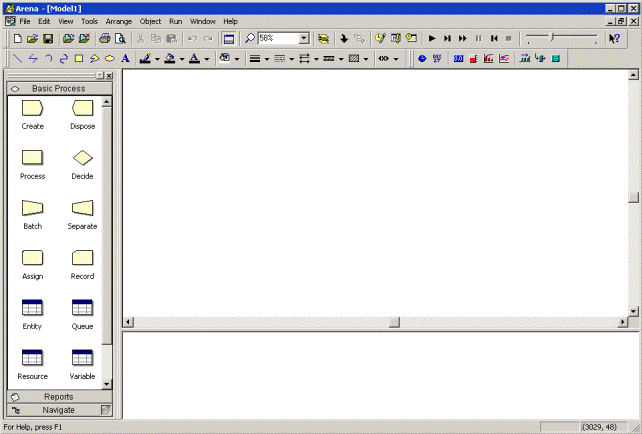Open the Object menu

tap(150, 21)
